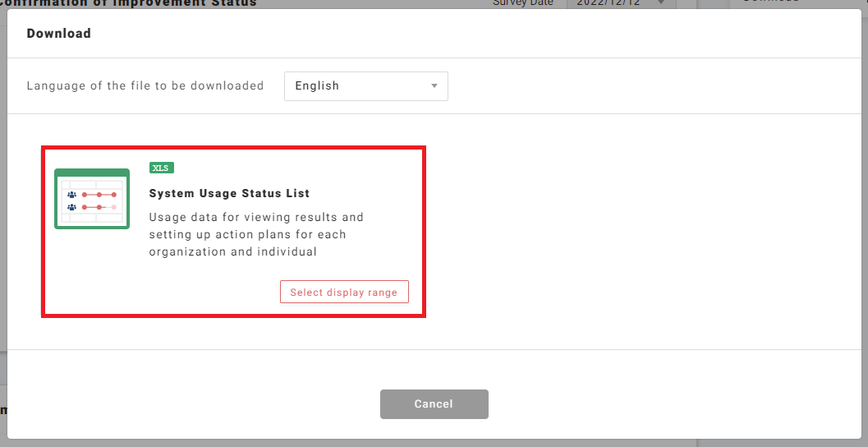Image resolution: width=868 pixels, height=447 pixels.
Task: Click the faded pink dot in the spreadsheet icon
Action: (114, 207)
